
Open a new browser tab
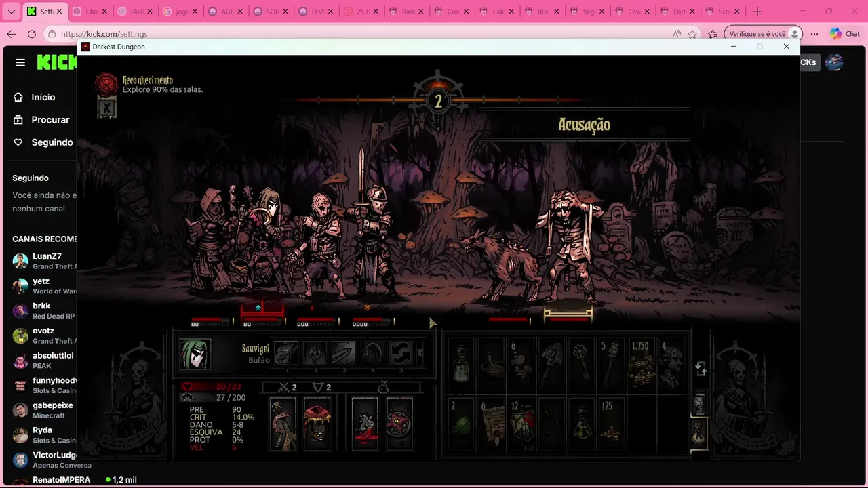(x=757, y=12)
